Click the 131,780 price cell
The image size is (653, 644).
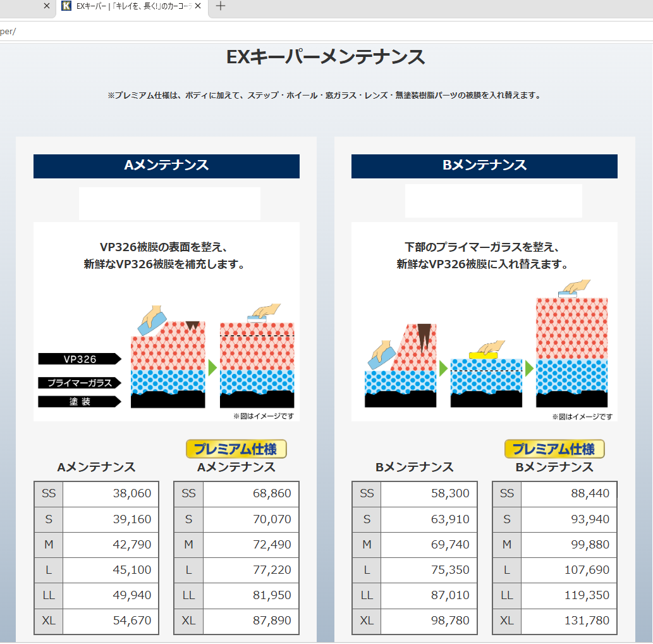pos(569,621)
